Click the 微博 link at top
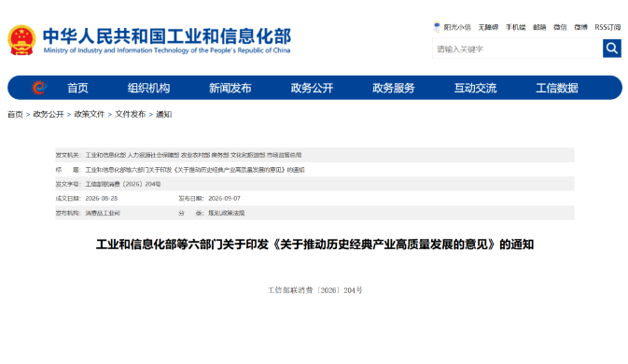 (x=580, y=27)
